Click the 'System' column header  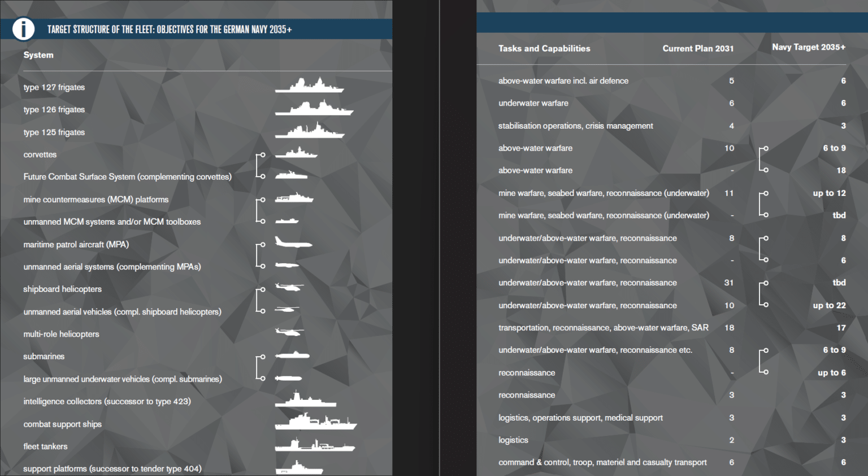pos(38,55)
